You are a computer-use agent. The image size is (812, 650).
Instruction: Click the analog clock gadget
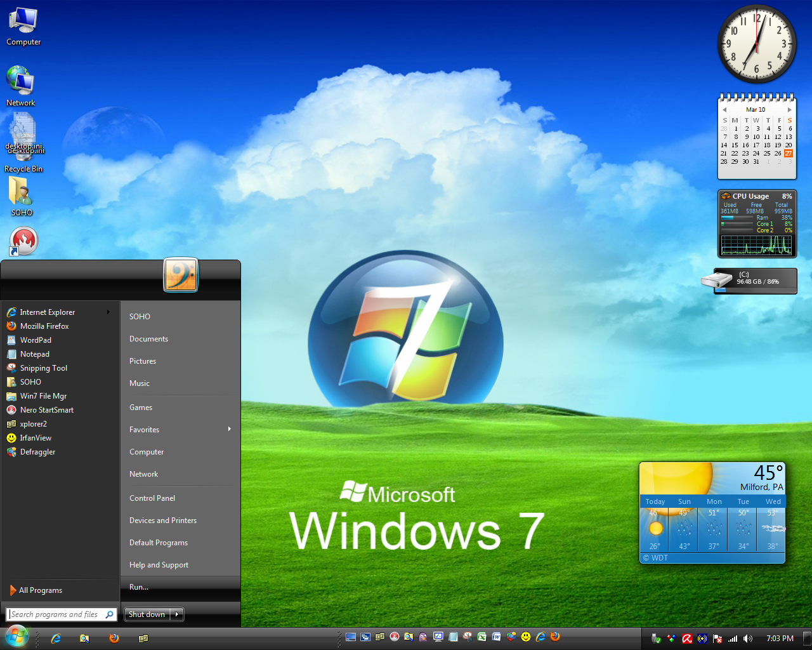(x=757, y=44)
